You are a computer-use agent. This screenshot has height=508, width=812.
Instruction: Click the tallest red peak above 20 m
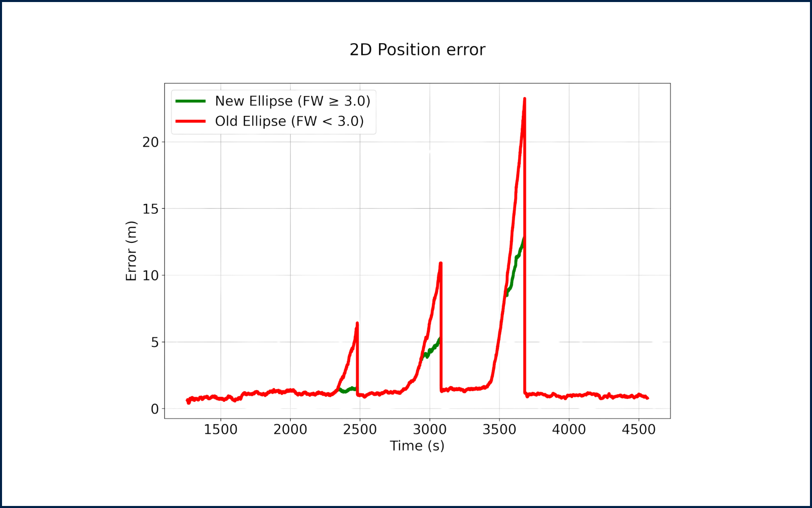pyautogui.click(x=524, y=99)
